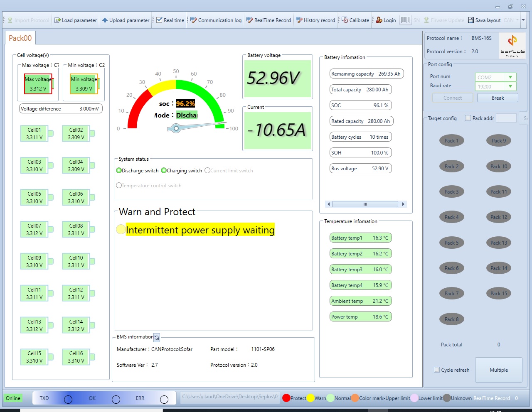This screenshot has width=532, height=412.
Task: Toggle the Real time checkbox
Action: click(159, 20)
